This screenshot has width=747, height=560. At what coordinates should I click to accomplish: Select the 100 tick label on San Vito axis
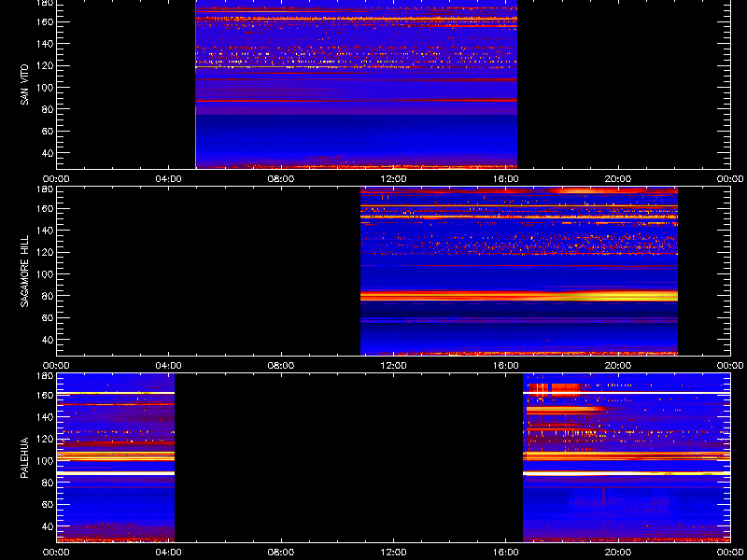[x=45, y=88]
